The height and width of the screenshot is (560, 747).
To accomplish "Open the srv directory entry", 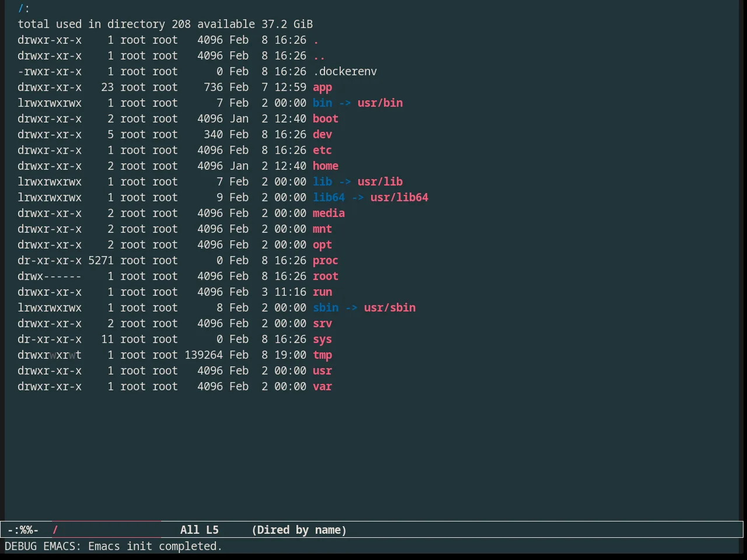I will [322, 324].
